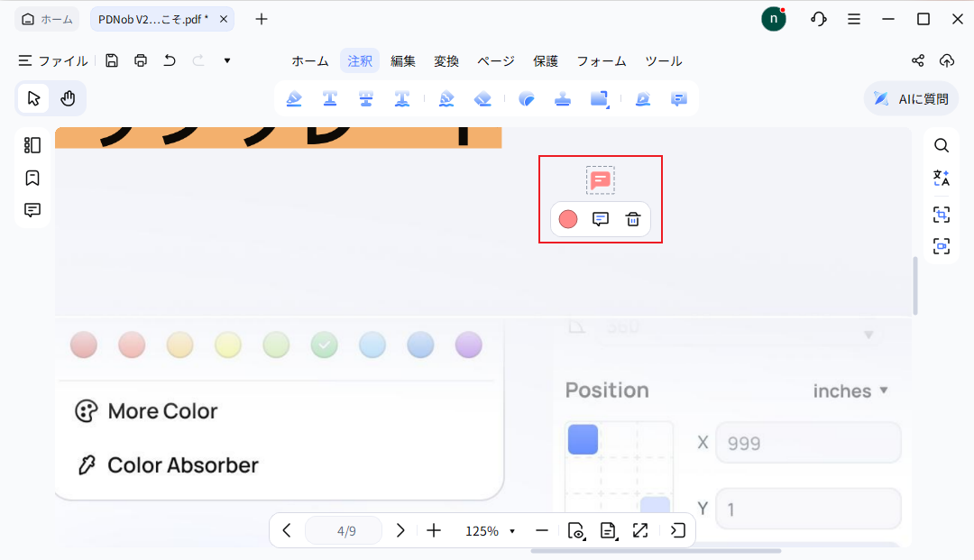974x560 pixels.
Task: Open the 編集 menu tab
Action: 403,61
